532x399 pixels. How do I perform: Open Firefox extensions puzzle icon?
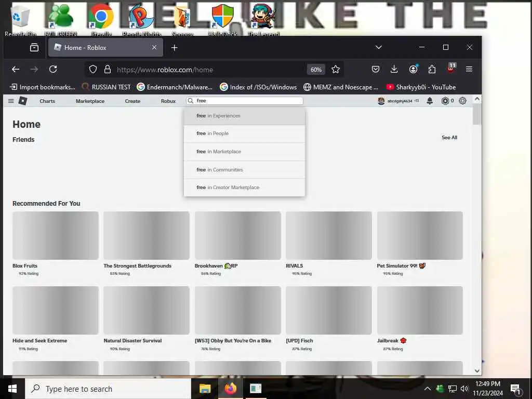coord(432,69)
